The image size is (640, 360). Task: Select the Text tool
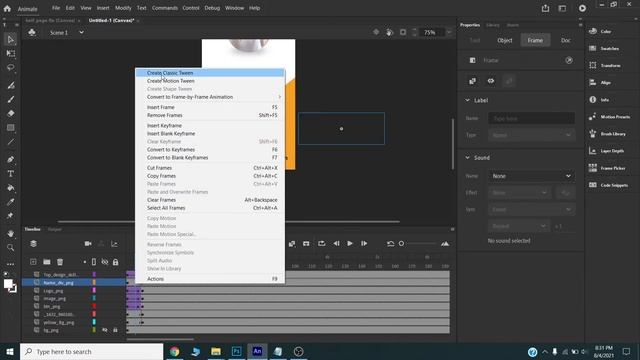pyautogui.click(x=11, y=174)
